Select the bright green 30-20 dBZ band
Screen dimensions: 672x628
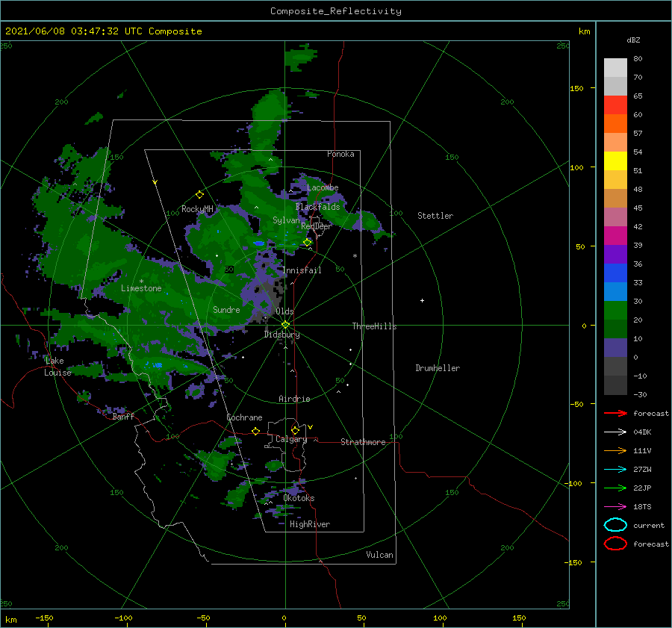coord(615,311)
